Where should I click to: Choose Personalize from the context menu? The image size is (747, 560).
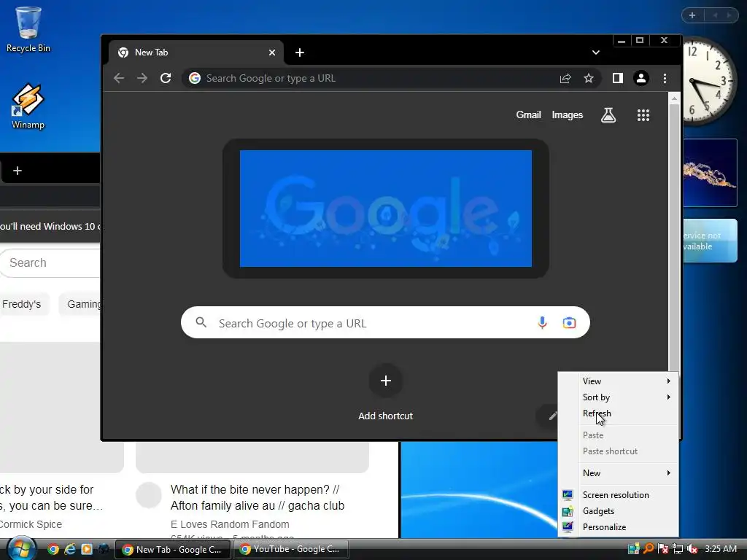(x=619, y=527)
